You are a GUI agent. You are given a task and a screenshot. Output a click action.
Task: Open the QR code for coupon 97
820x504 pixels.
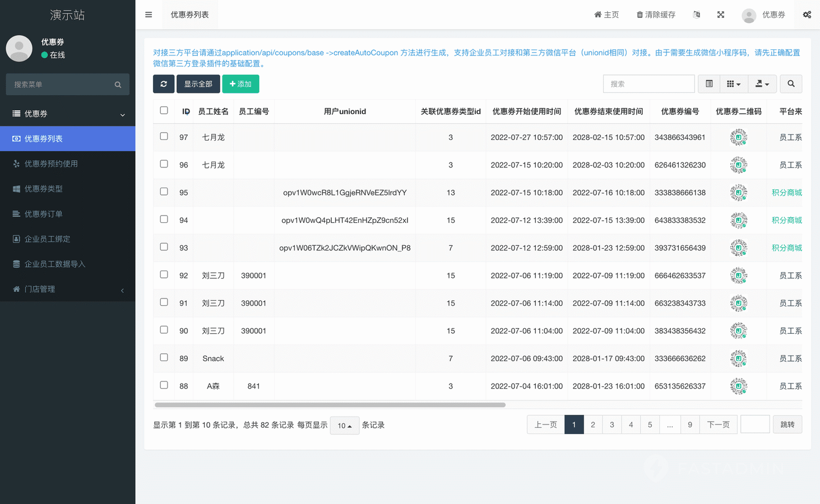tap(738, 137)
